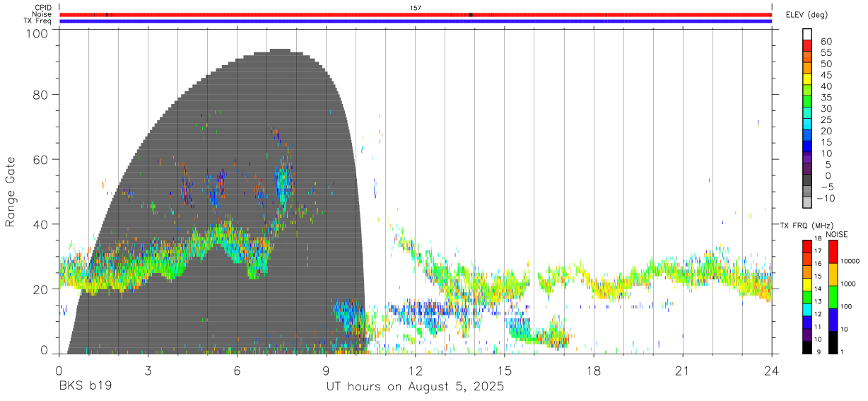The height and width of the screenshot is (401, 868).
Task: Click NOISE scale value 1000
Action: coord(848,284)
